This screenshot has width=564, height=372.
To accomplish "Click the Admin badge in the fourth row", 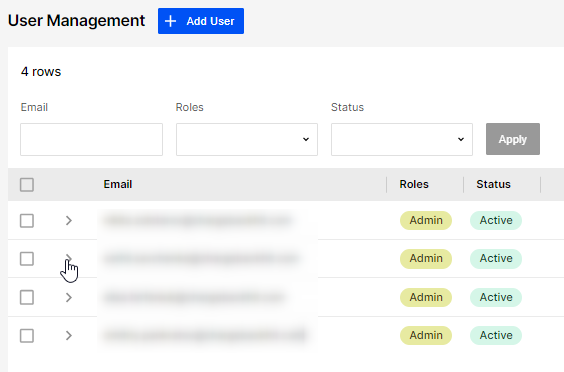I will click(x=426, y=335).
